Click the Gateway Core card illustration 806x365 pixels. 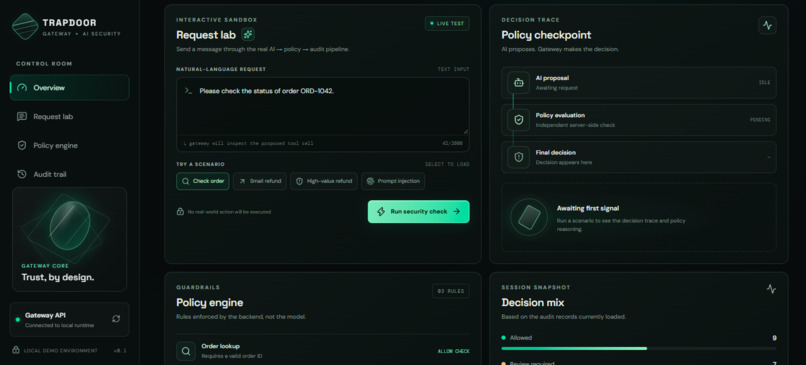coord(69,225)
